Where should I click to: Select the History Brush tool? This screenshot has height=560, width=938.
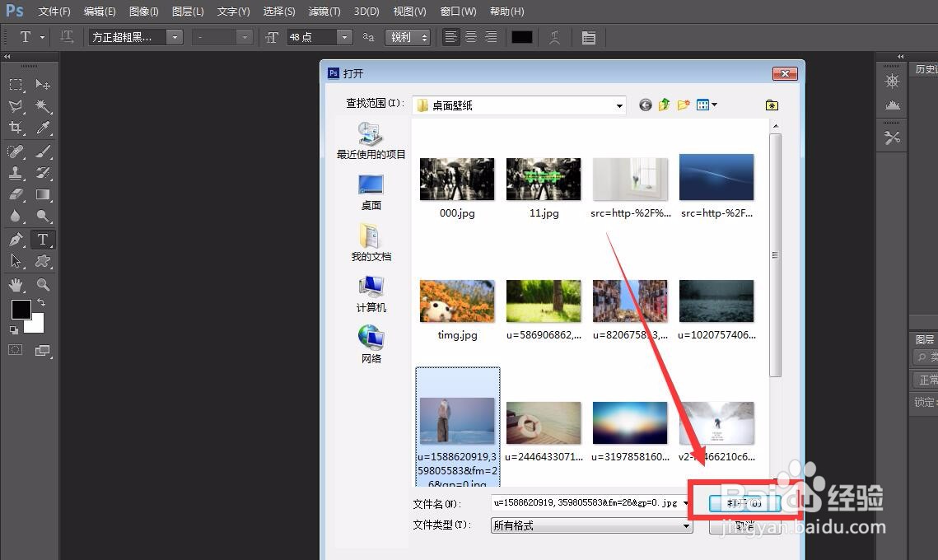click(x=43, y=173)
